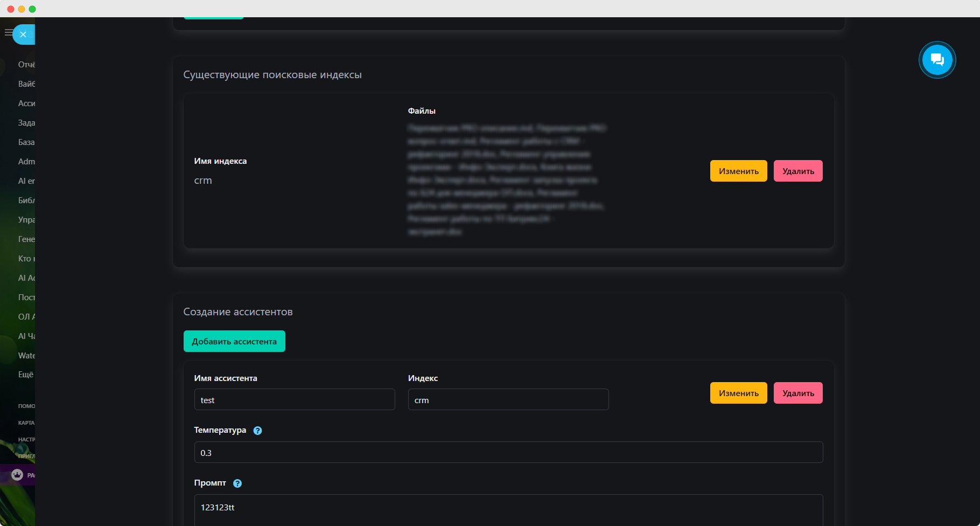
Task: Show help tooltip for Промпт
Action: pyautogui.click(x=237, y=483)
